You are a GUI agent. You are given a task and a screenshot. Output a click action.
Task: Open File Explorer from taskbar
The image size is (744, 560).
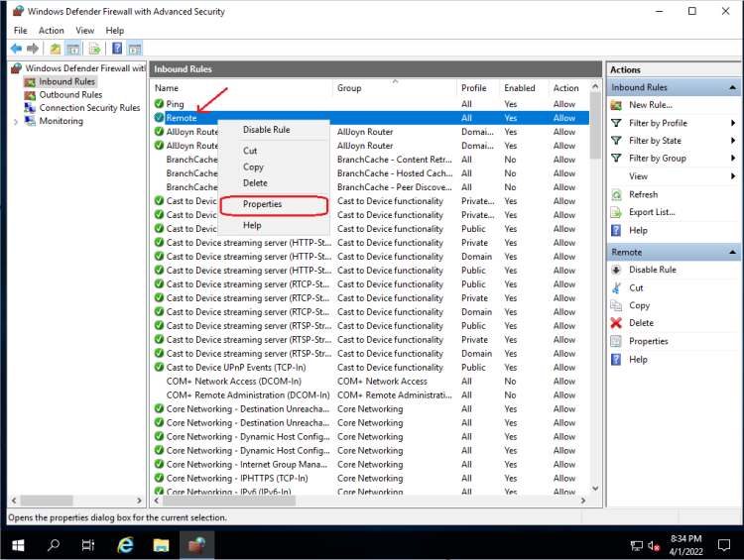click(x=162, y=545)
